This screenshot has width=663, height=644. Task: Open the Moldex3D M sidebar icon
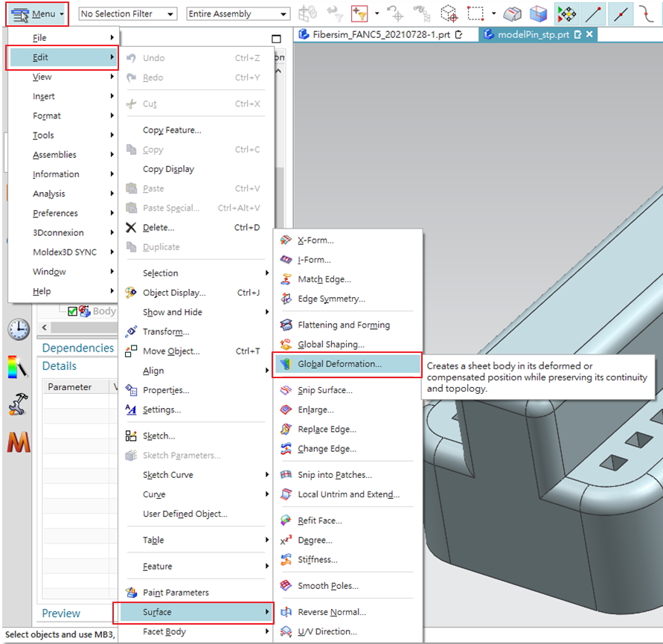click(19, 442)
